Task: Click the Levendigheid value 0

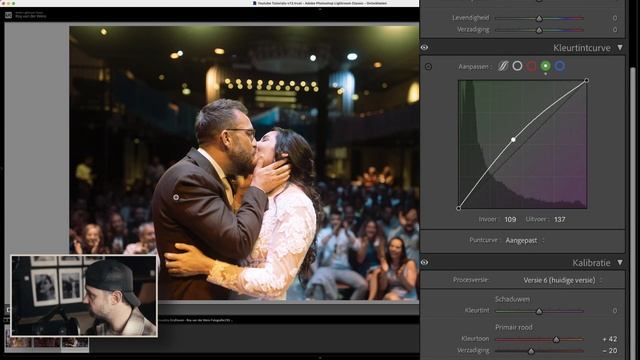Action: 615,18
